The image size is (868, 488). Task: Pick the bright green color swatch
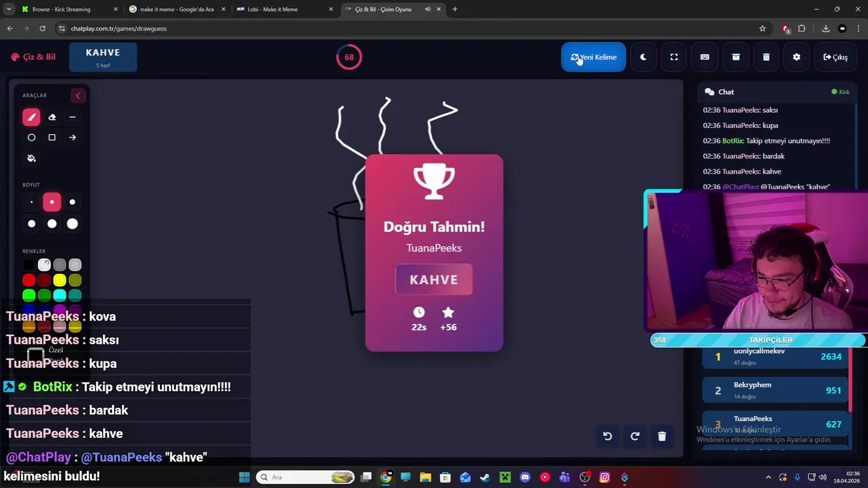[x=28, y=295]
